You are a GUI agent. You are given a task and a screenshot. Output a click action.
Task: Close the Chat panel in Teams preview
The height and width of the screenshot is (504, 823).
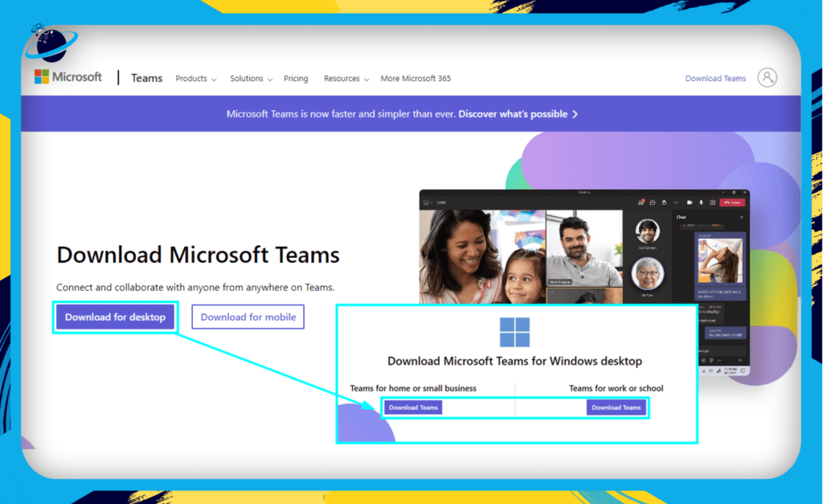click(742, 217)
